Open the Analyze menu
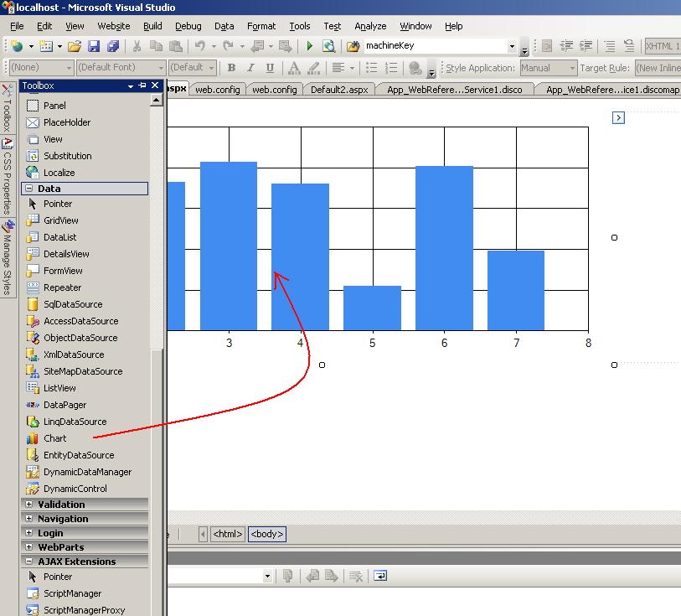The height and width of the screenshot is (616, 681). 370,26
